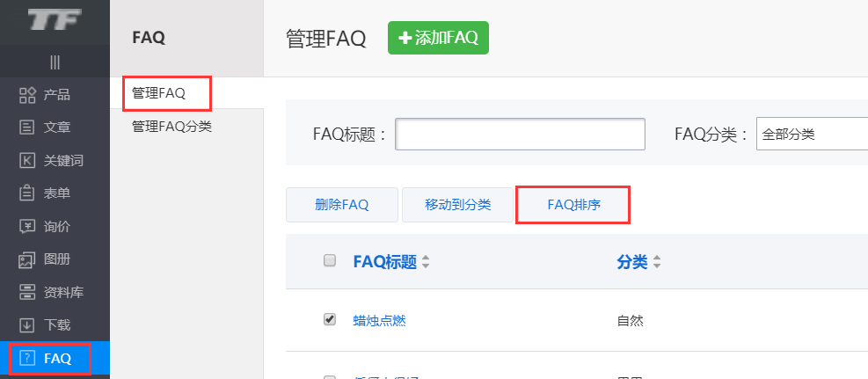Screen dimensions: 868x379
Task: Open 管理FAQ分类 submenu item
Action: tap(171, 127)
